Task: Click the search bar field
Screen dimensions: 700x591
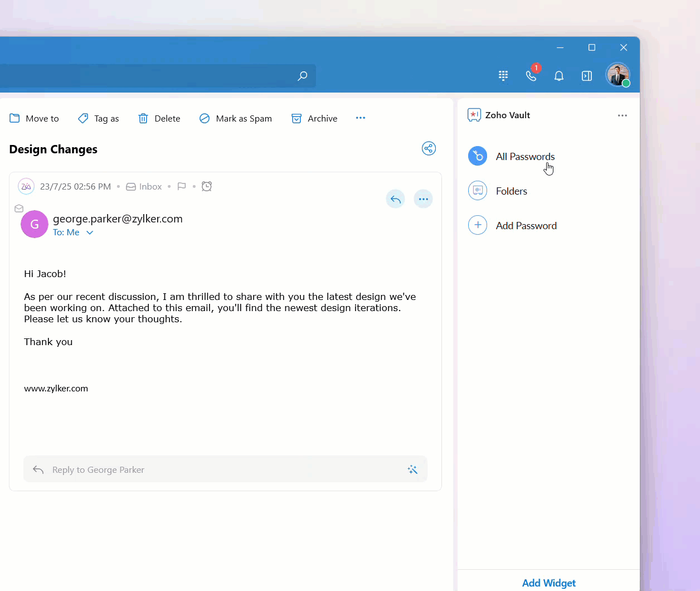Action: [158, 76]
